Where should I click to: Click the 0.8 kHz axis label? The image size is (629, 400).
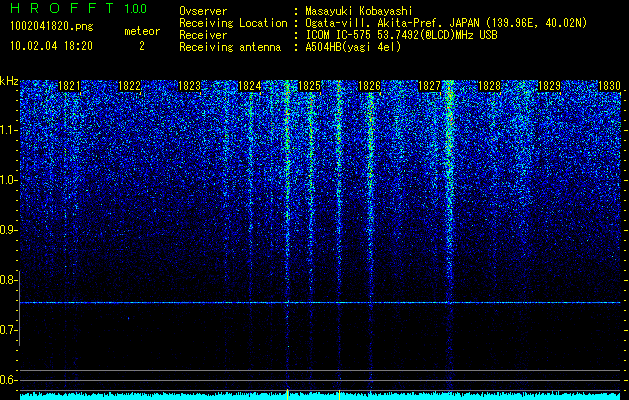(9, 280)
